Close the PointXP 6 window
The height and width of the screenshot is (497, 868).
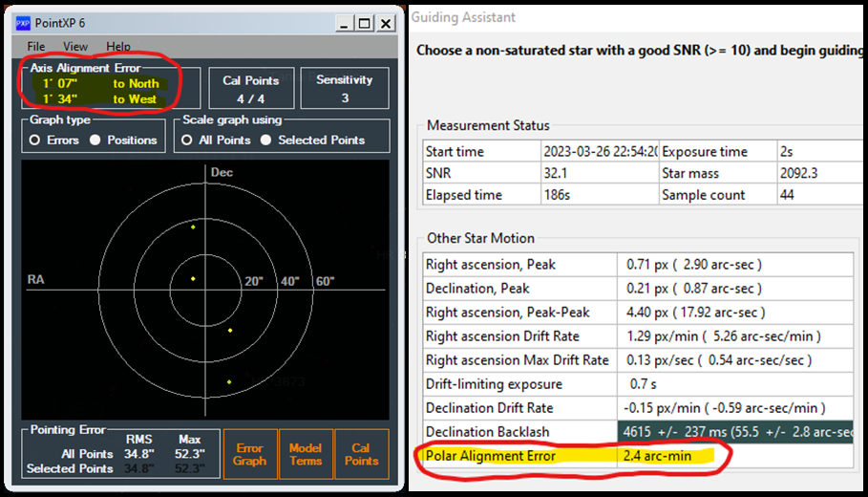386,23
